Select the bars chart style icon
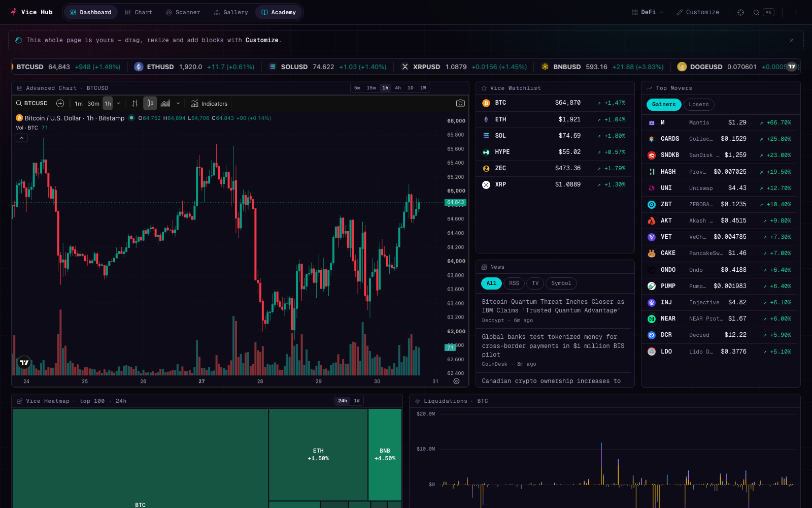812x508 pixels. point(135,103)
